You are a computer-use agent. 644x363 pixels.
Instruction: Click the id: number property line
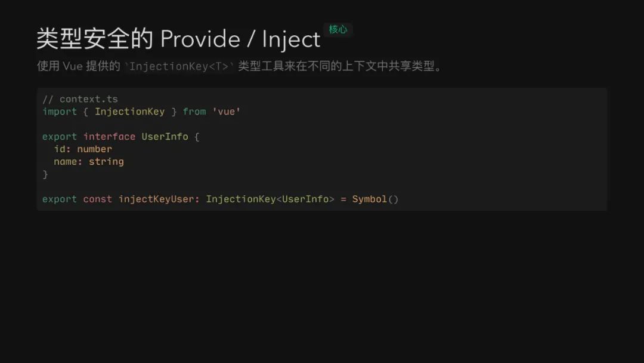[83, 149]
